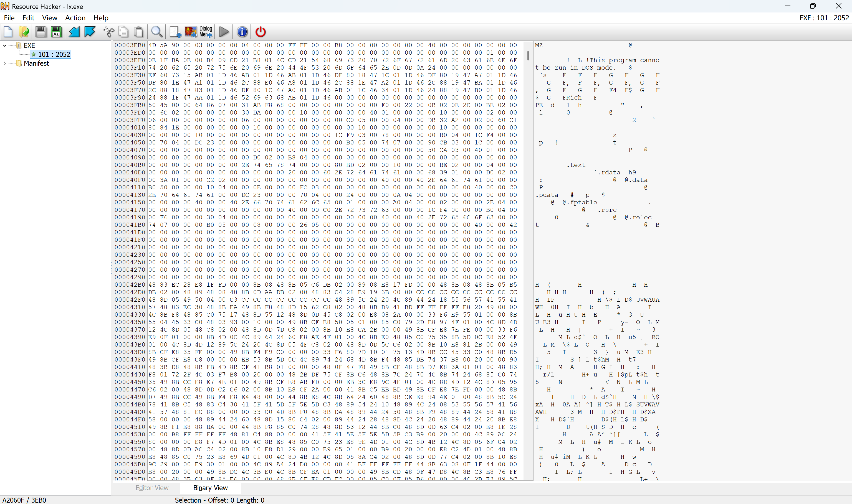852x504 pixels.
Task: Click the Insert Dialog Menu icon
Action: click(206, 32)
